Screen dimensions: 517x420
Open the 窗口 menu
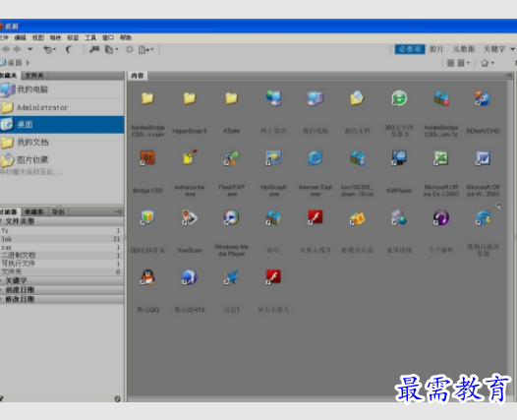coord(108,37)
